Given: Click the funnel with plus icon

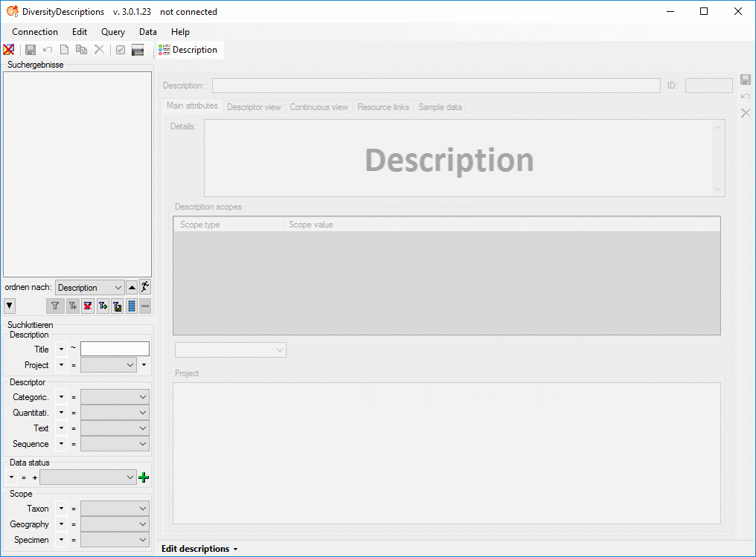Looking at the screenshot, I should point(72,306).
